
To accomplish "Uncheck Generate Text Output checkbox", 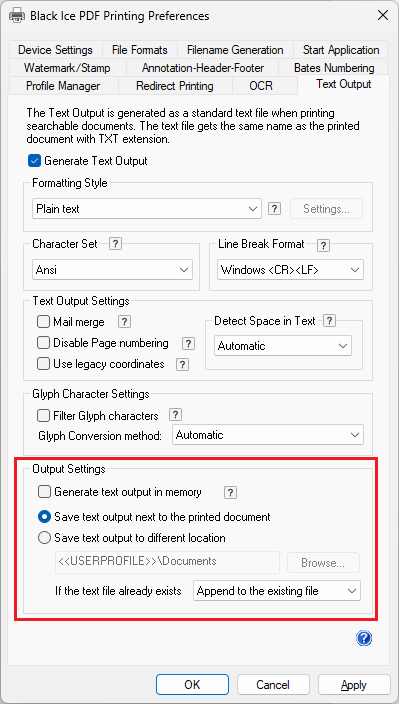I will (x=34, y=161).
